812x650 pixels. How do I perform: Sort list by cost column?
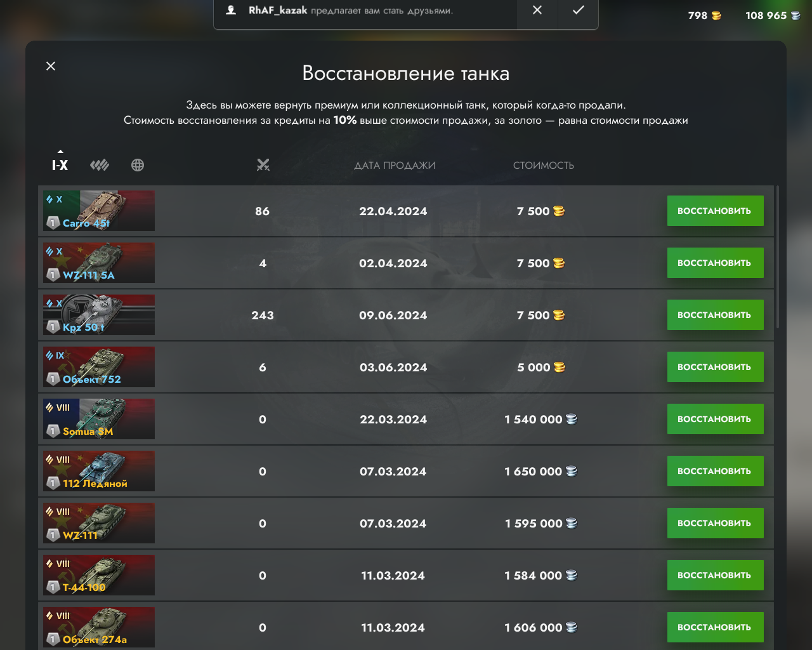[x=544, y=166]
